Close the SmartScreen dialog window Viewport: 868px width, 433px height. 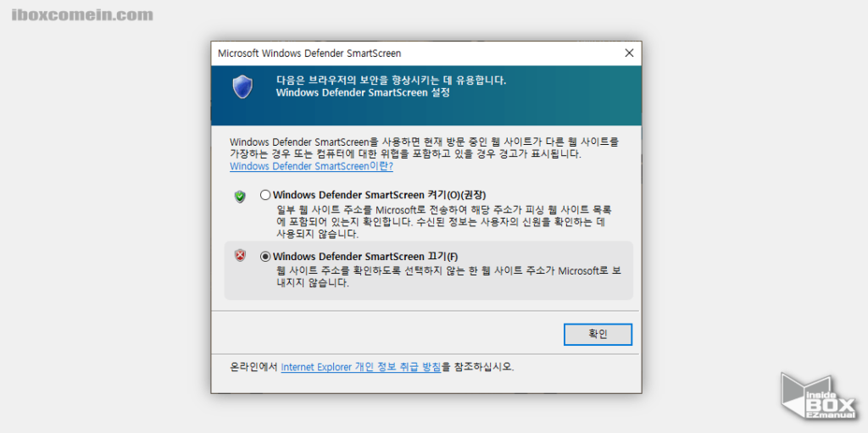click(629, 53)
